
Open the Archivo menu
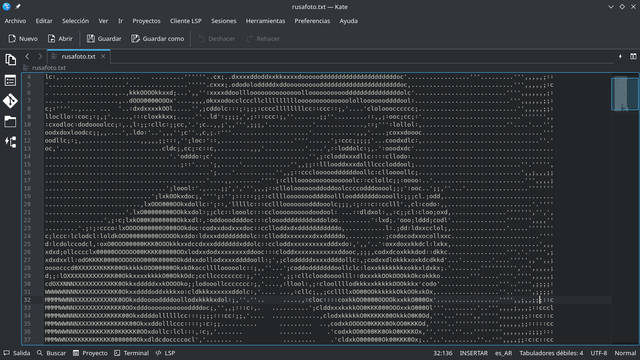pos(15,21)
